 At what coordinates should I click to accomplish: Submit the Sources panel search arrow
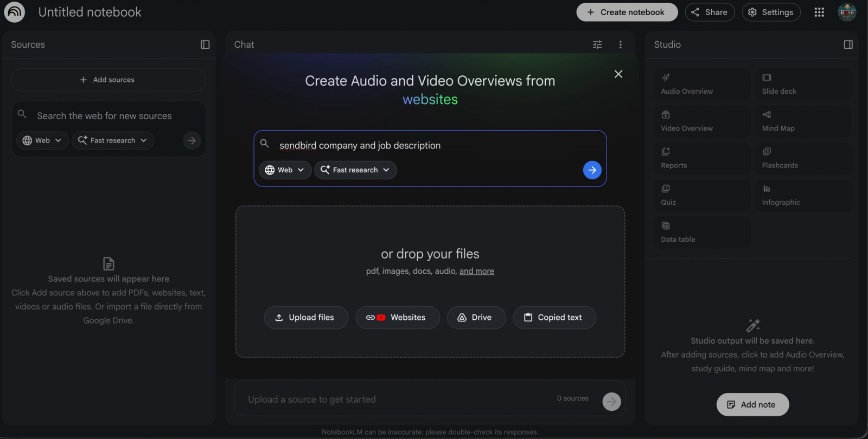pos(192,140)
